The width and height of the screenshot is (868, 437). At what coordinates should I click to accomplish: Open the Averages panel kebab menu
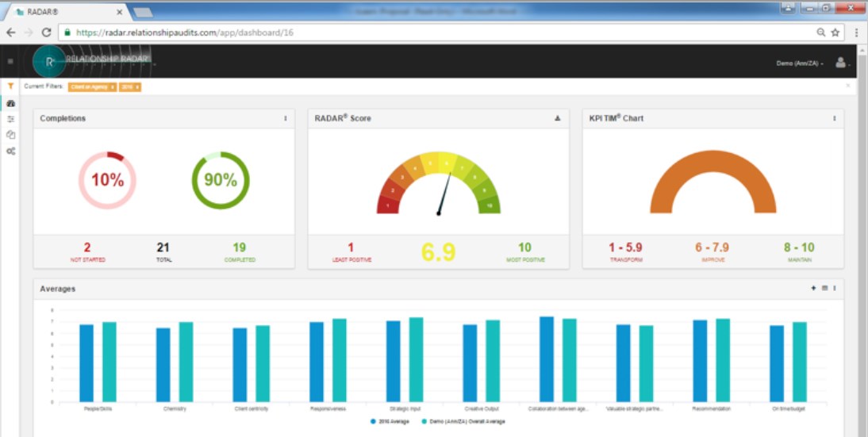point(834,288)
